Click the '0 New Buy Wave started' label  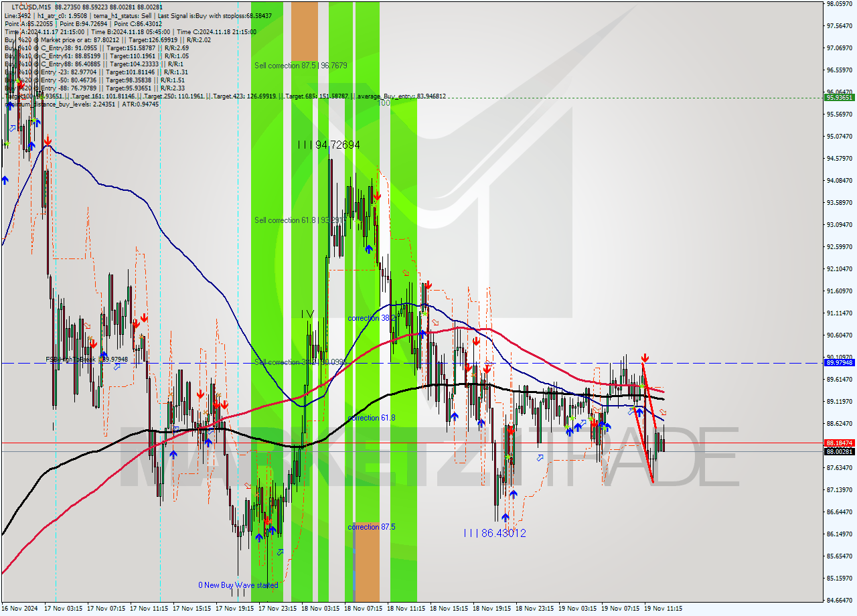click(x=238, y=585)
